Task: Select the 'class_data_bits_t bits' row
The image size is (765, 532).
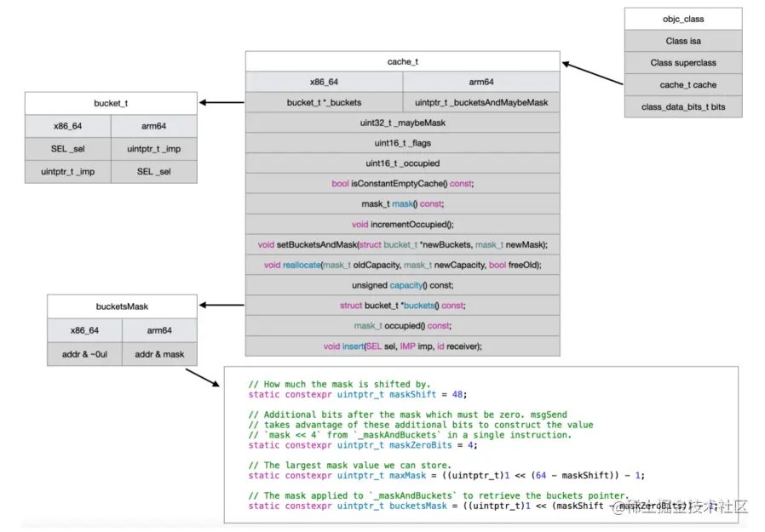Action: coord(683,106)
